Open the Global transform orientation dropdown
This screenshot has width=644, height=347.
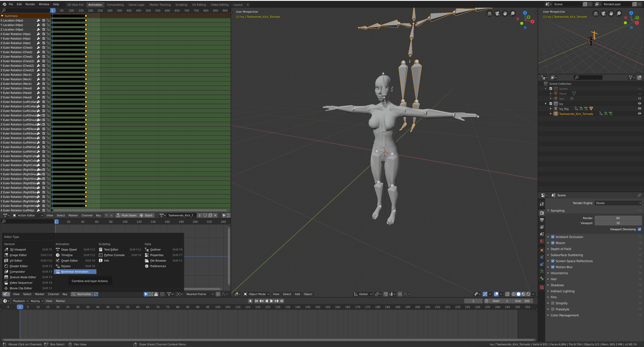(x=363, y=294)
